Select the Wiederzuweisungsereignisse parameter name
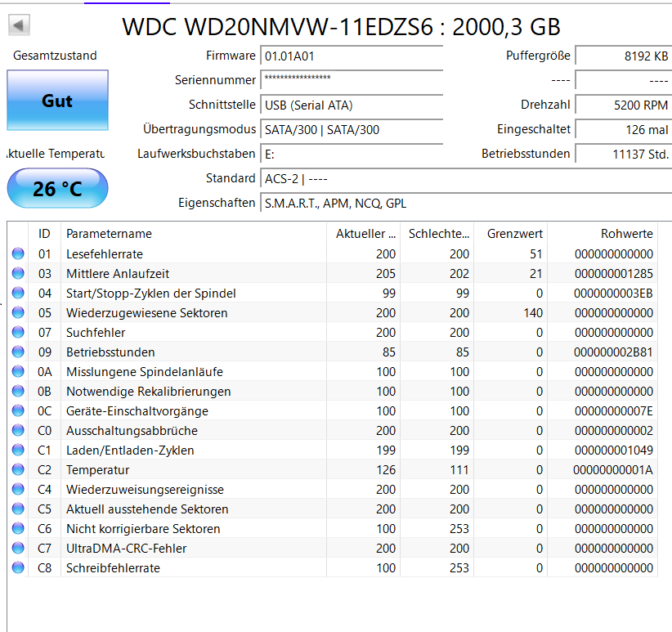This screenshot has height=632, width=672. pos(145,490)
